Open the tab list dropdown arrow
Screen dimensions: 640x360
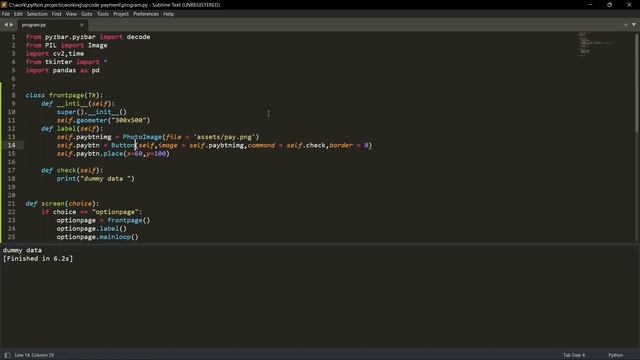(634, 24)
